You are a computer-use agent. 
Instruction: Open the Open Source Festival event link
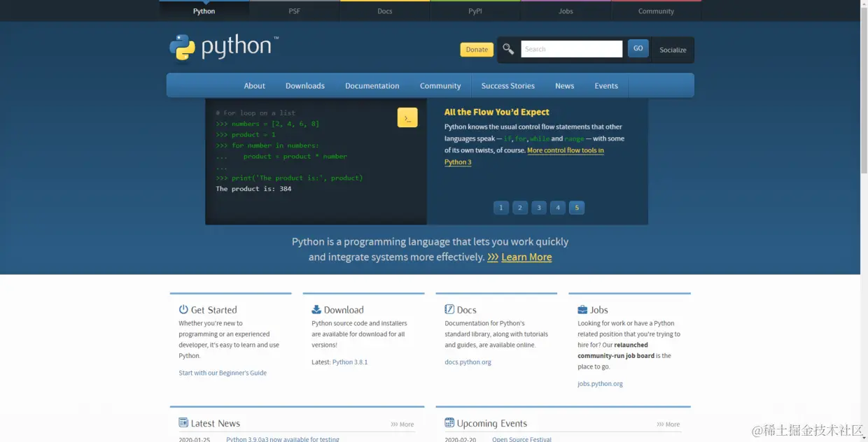click(521, 439)
